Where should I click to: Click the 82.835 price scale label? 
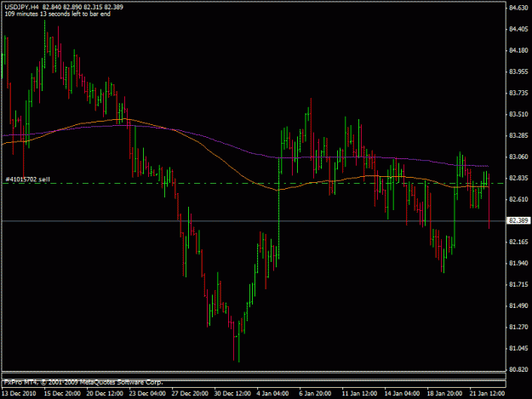pyautogui.click(x=518, y=178)
